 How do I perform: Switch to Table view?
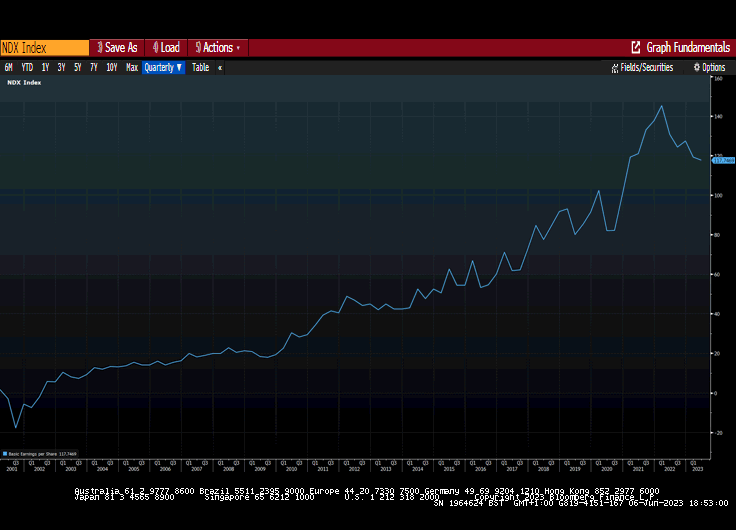click(x=200, y=68)
